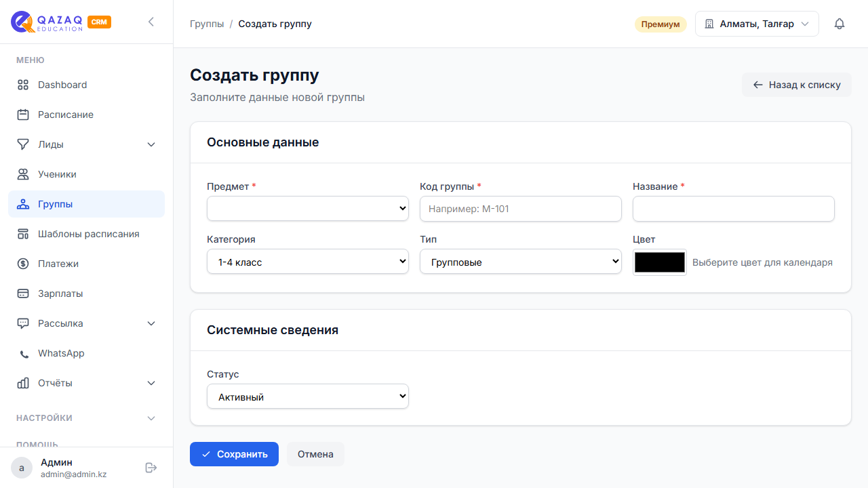Click the Dashboard grid icon
The width and height of the screenshot is (868, 488).
pyautogui.click(x=23, y=85)
